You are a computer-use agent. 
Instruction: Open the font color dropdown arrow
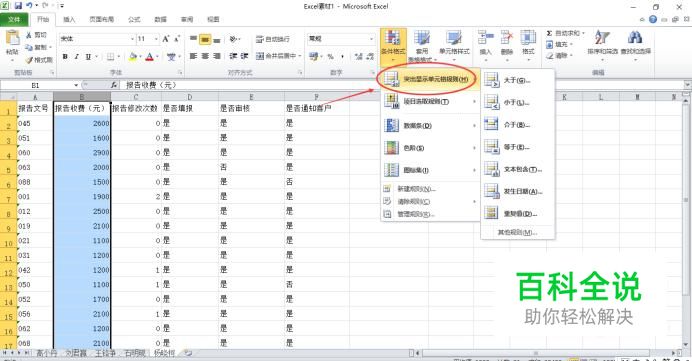click(x=157, y=56)
